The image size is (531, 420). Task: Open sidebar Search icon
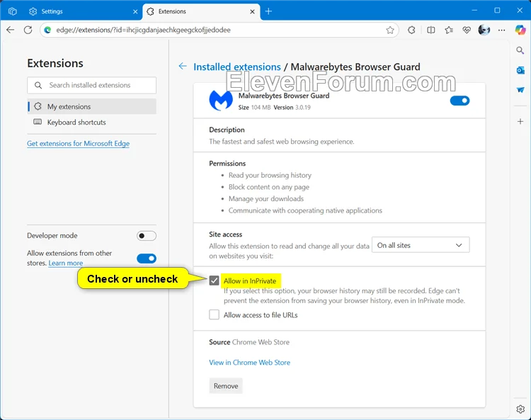pos(520,50)
